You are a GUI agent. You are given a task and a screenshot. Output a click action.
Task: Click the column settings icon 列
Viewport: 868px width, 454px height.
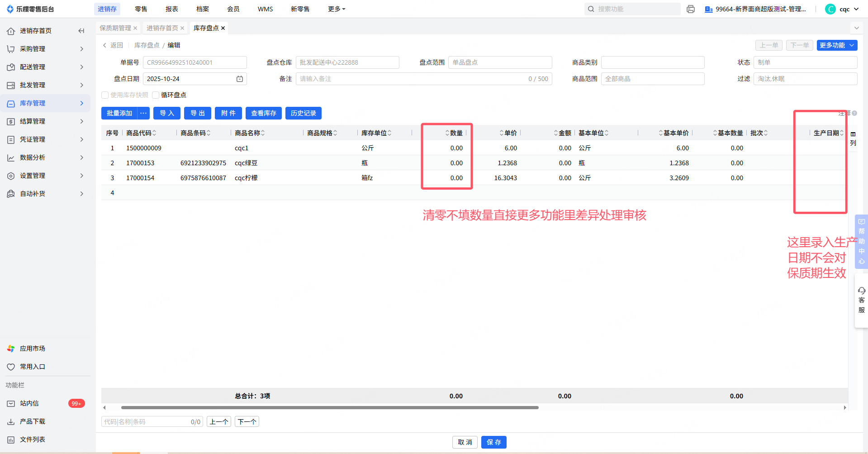[853, 139]
